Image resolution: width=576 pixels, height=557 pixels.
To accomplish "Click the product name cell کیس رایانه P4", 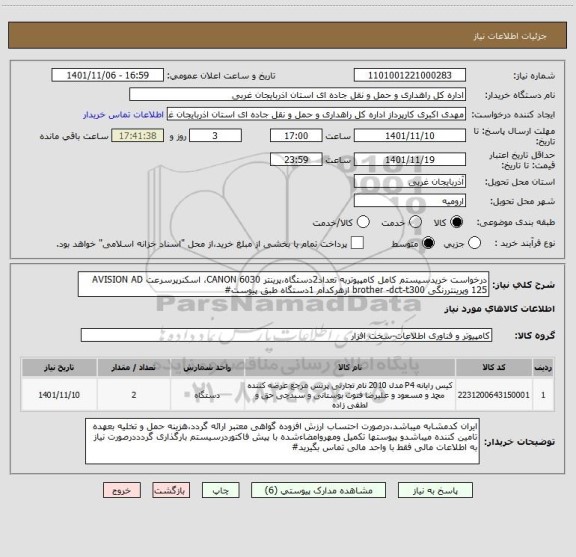I will tap(350, 395).
